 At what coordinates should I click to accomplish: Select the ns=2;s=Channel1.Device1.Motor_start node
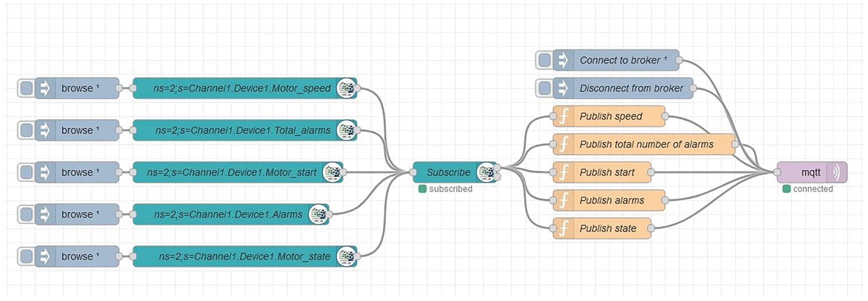[231, 172]
